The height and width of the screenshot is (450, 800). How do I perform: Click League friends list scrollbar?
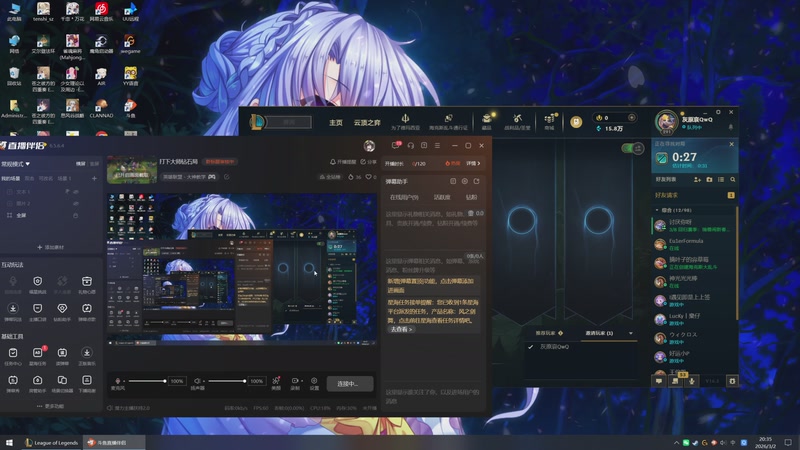click(x=736, y=263)
